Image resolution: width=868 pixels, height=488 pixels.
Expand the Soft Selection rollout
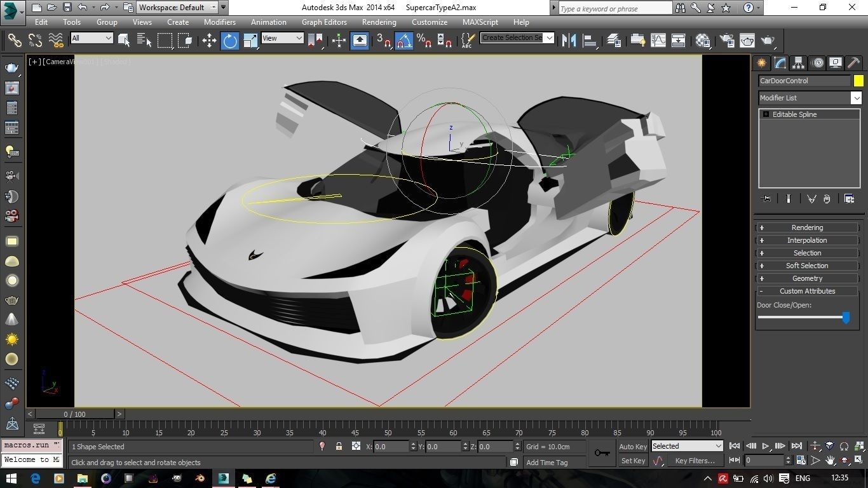tap(807, 266)
